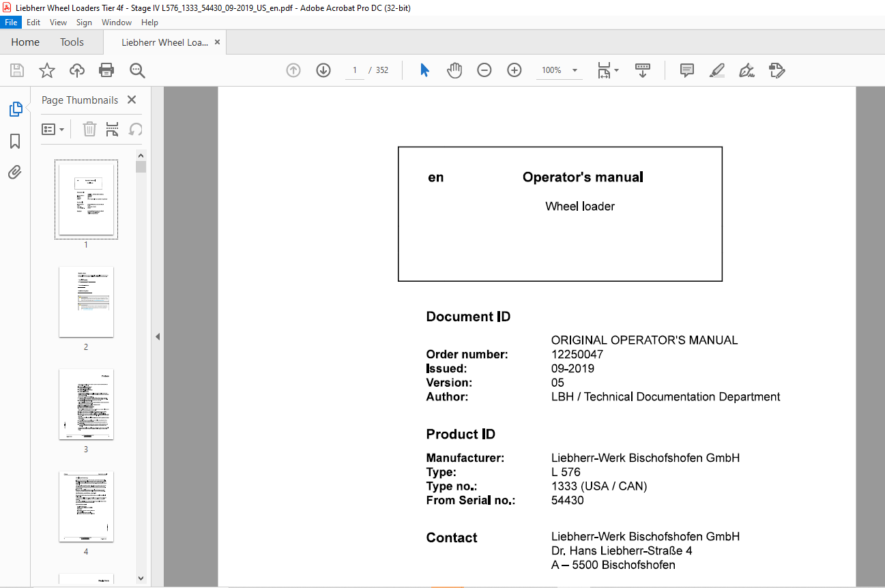Select page 3 thumbnail
The height and width of the screenshot is (588, 885).
point(86,404)
